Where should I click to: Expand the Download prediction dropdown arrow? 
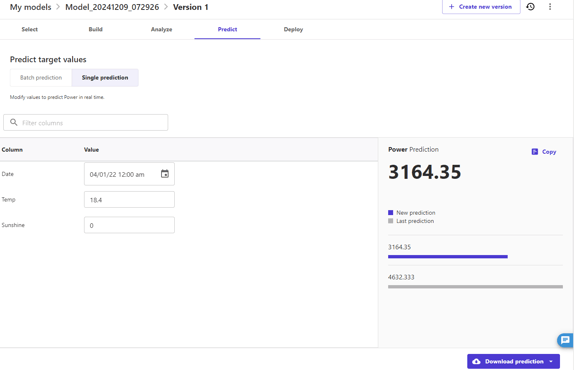click(x=551, y=361)
